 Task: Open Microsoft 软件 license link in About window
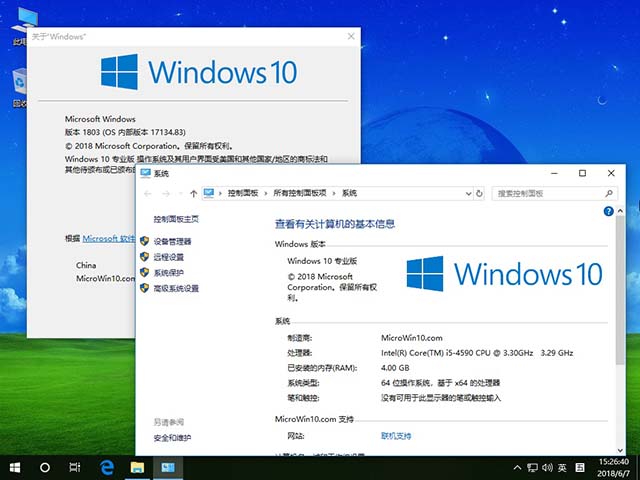click(x=109, y=238)
